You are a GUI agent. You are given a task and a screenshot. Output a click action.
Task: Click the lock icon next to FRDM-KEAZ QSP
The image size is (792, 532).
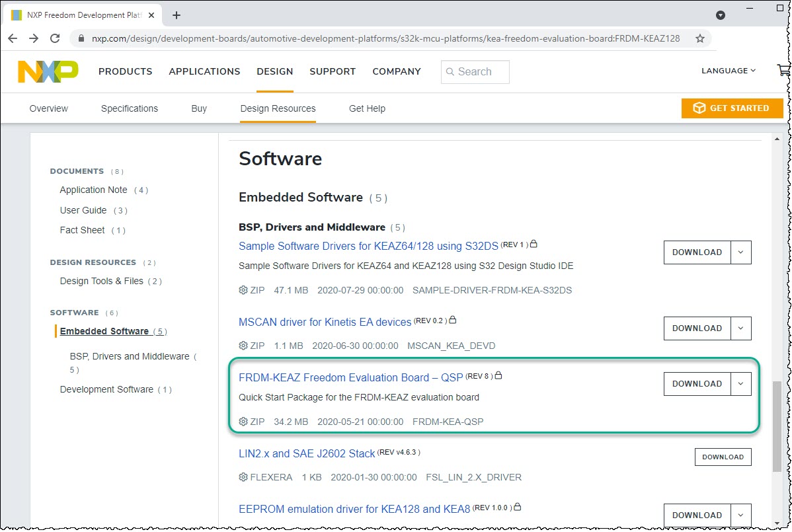[x=498, y=375]
